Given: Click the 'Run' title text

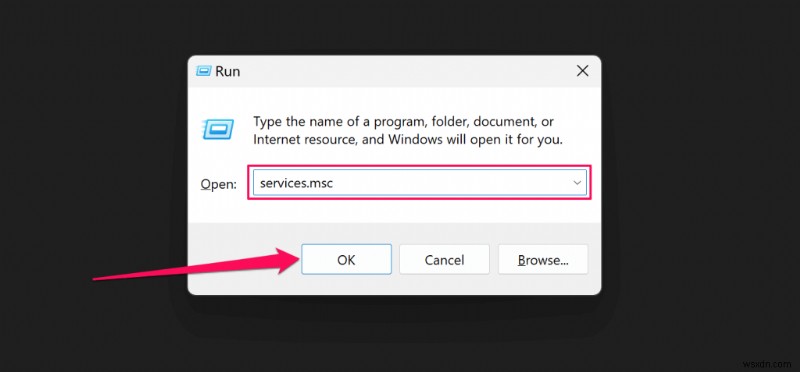Looking at the screenshot, I should point(228,71).
